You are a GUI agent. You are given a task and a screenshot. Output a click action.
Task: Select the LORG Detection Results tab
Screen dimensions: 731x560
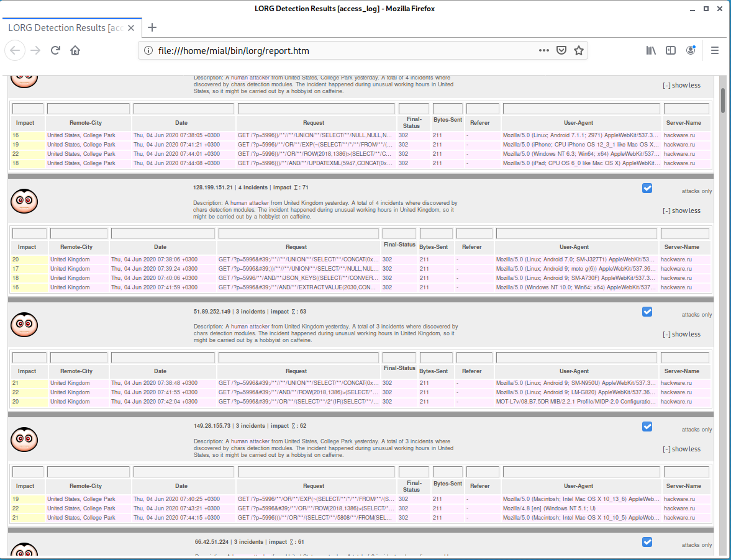65,28
